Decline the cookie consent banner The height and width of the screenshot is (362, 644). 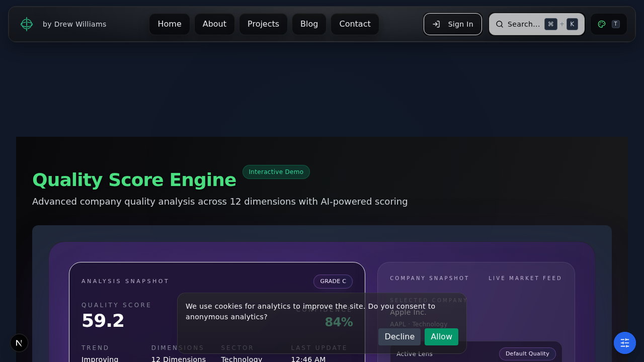point(399,337)
